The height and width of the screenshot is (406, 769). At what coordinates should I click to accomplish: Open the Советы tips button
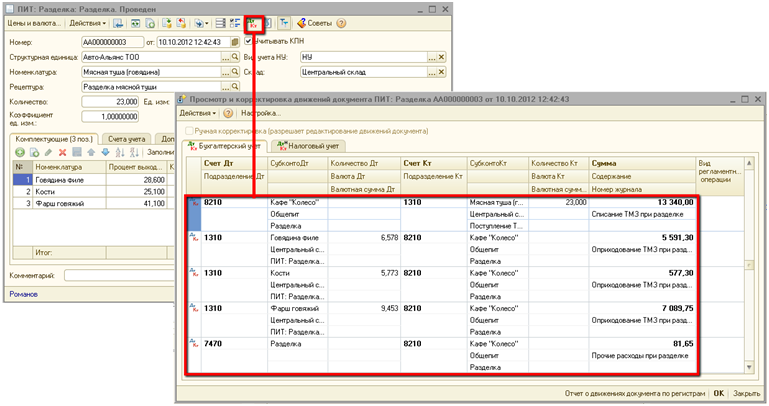click(315, 22)
